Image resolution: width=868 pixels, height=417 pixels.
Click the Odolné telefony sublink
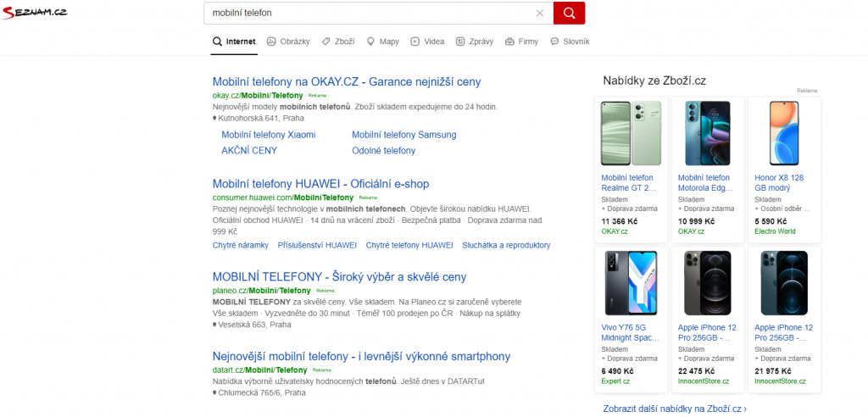[x=384, y=151]
